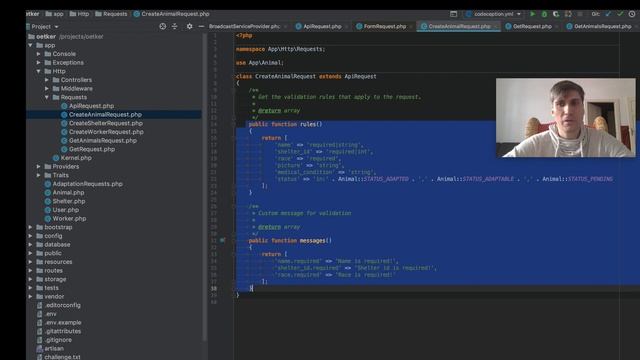Image resolution: width=640 pixels, height=360 pixels.
Task: Select GetRequest.php in project tree
Action: [92, 149]
